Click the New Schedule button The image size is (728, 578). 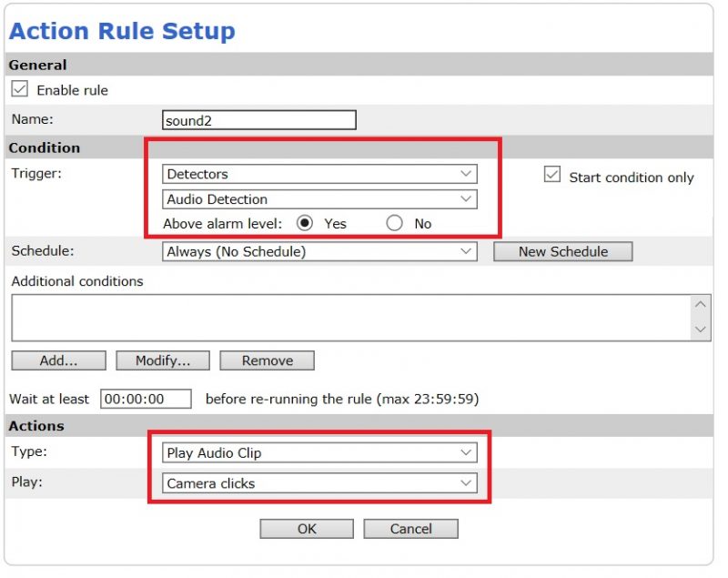point(562,251)
